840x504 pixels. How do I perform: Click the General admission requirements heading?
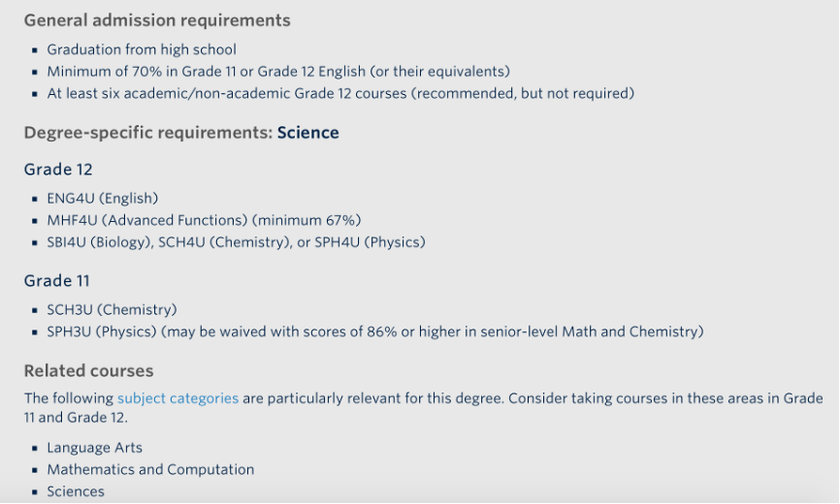coord(157,20)
